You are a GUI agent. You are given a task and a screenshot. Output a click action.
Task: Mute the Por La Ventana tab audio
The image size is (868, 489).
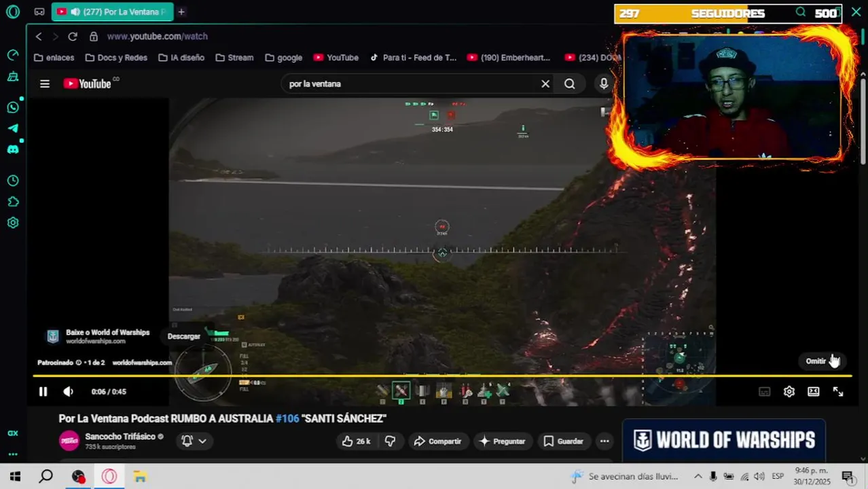(75, 12)
